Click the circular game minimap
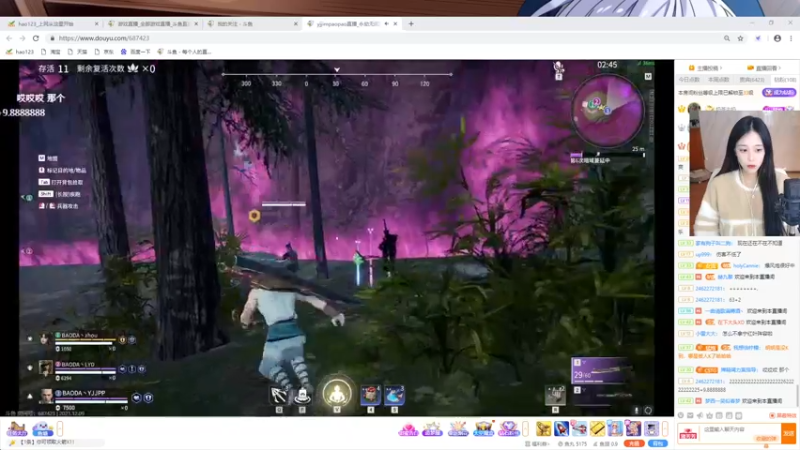 607,110
